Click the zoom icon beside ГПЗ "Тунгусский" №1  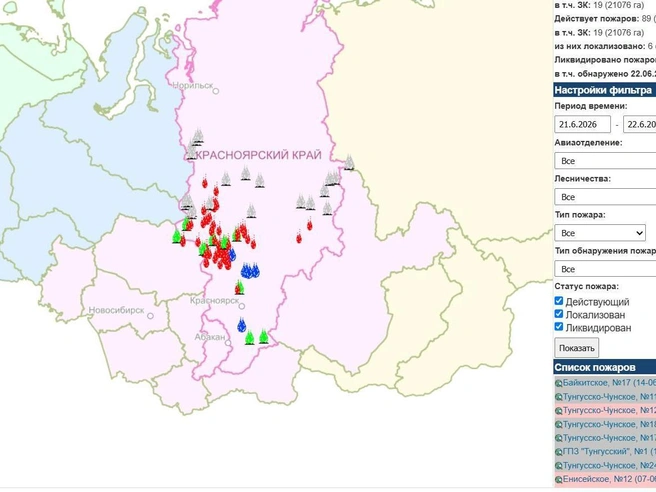pyautogui.click(x=558, y=452)
